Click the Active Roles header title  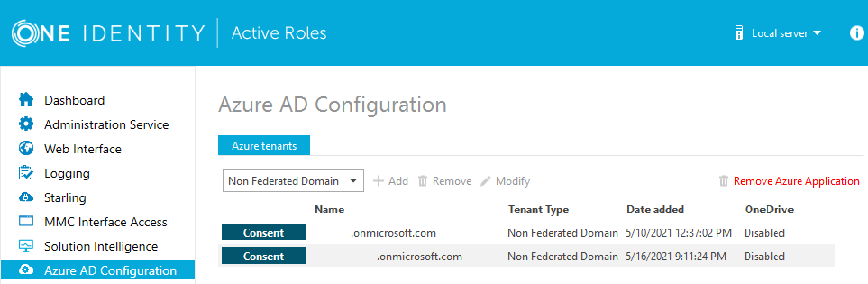point(279,33)
